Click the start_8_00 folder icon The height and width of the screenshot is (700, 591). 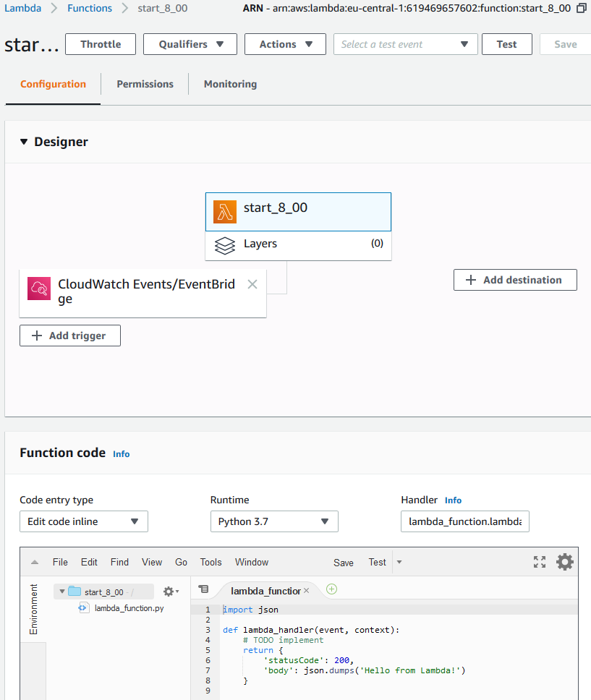75,592
